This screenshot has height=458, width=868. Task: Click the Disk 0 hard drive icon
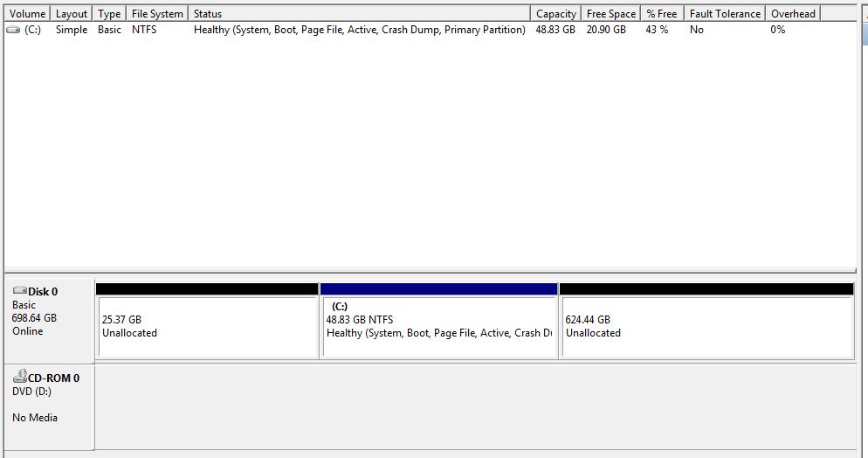[x=19, y=291]
